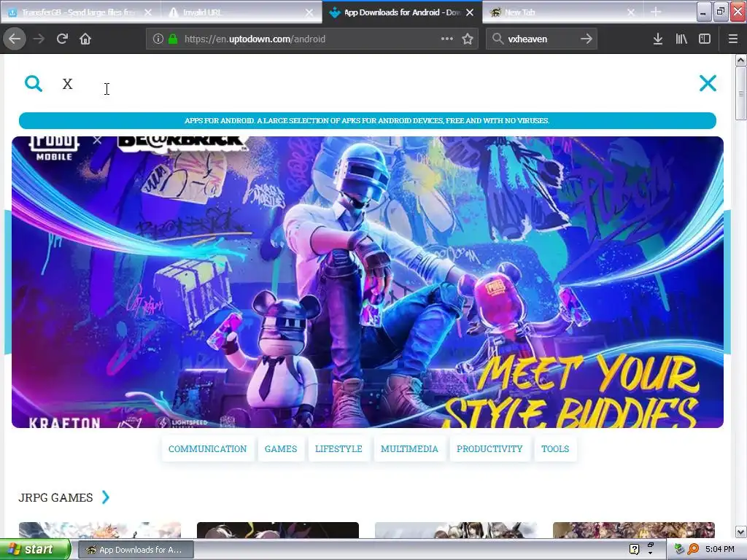Click the page scrollbar up arrow
The width and height of the screenshot is (747, 560).
(x=740, y=60)
